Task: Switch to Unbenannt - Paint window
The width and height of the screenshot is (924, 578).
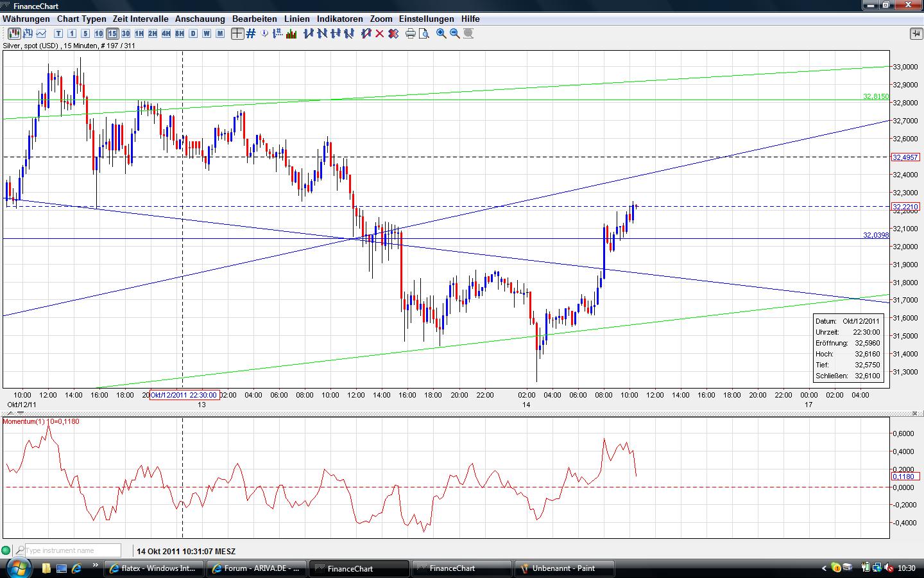Action: 565,568
